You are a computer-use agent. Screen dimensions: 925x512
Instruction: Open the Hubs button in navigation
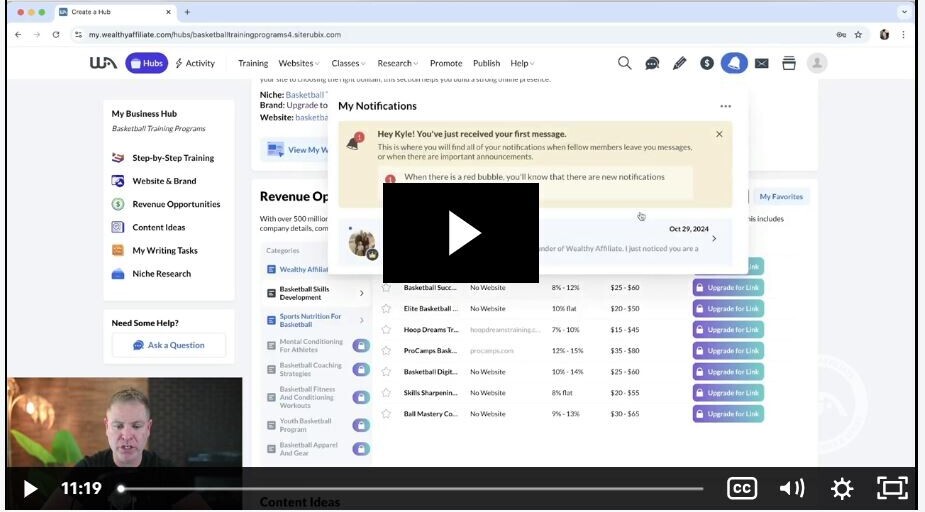(x=146, y=63)
